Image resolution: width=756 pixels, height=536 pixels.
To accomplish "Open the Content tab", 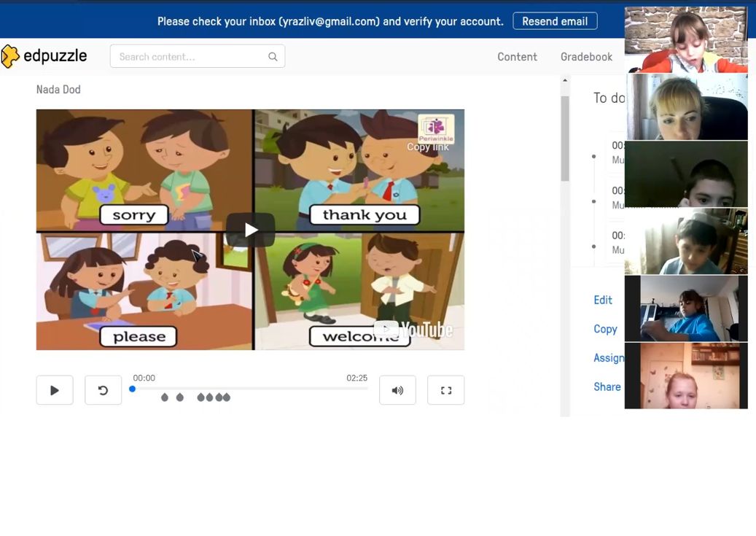I will (x=517, y=57).
